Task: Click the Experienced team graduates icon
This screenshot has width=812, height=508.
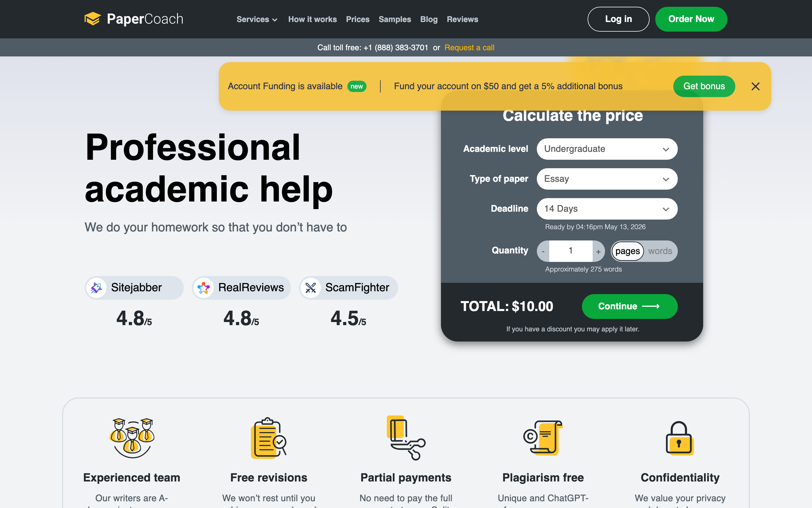Action: 132,438
